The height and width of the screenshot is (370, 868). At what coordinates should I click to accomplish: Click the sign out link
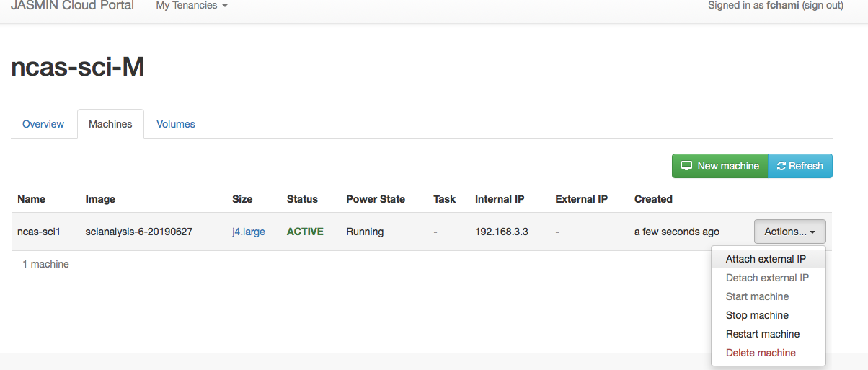(823, 5)
